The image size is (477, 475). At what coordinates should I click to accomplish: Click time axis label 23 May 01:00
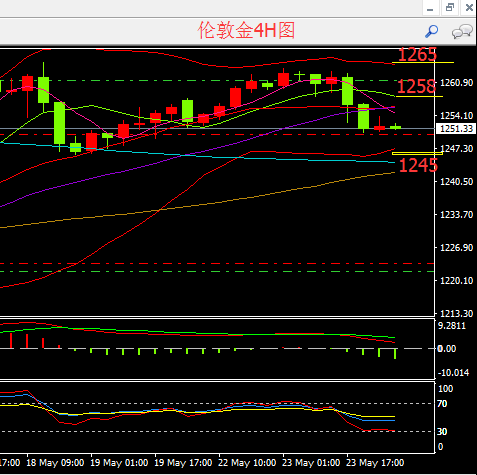(x=311, y=463)
